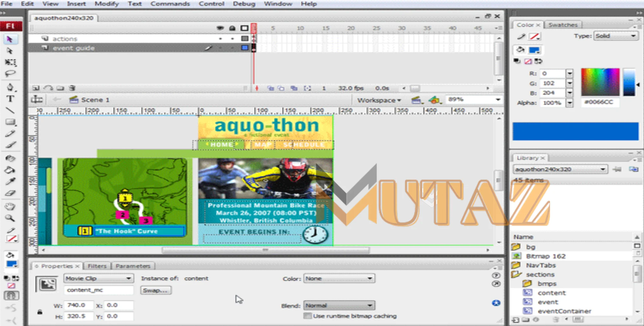Click Center Frame timeline button

pyautogui.click(x=257, y=88)
